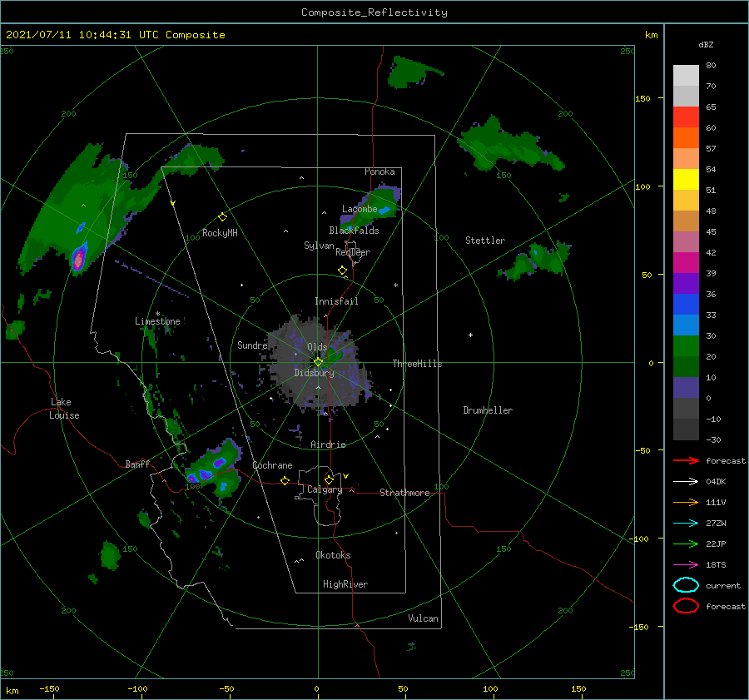
Task: Click the Calgary label
Action: (x=325, y=489)
